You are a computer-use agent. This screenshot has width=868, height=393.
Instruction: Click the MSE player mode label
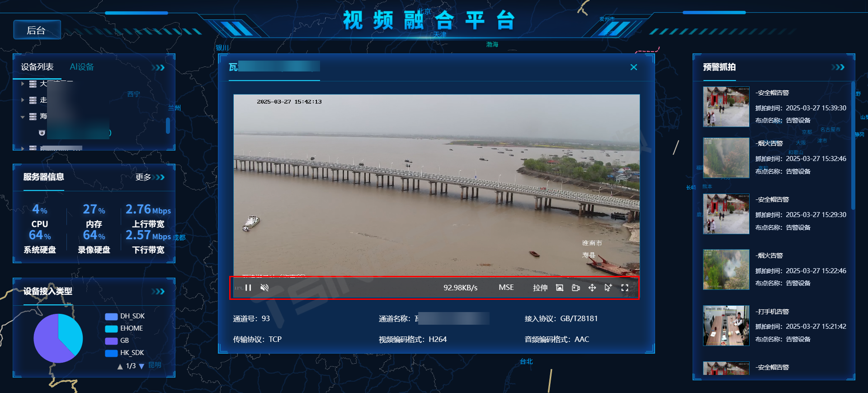(x=506, y=288)
